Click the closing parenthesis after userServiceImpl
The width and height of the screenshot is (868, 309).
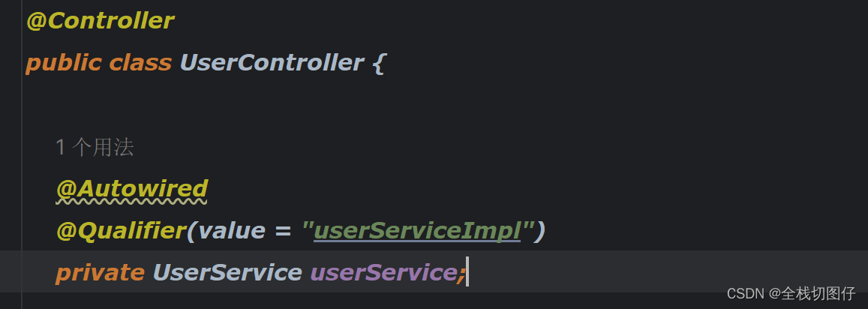540,230
